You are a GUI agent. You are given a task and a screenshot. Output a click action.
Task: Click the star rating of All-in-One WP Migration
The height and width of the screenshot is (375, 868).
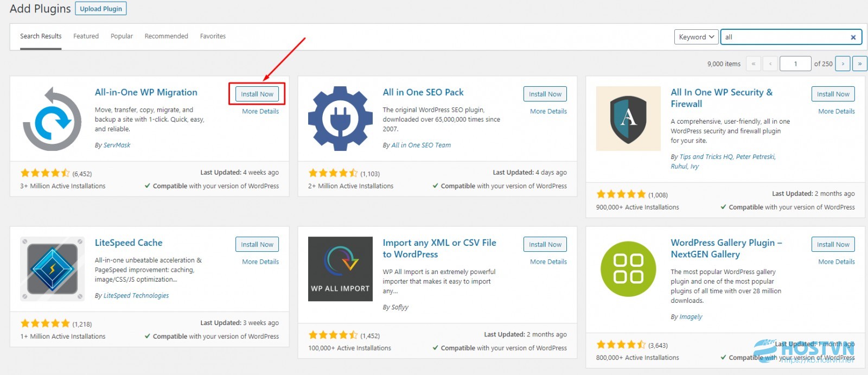46,173
